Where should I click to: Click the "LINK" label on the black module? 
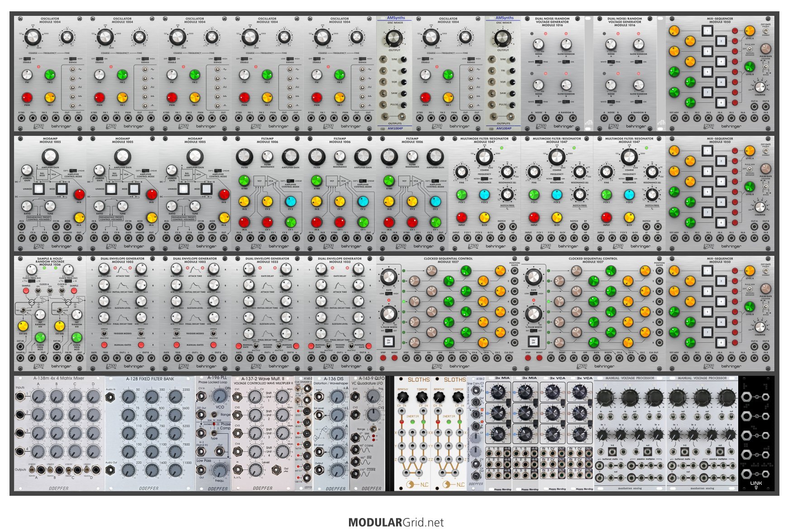click(x=756, y=484)
